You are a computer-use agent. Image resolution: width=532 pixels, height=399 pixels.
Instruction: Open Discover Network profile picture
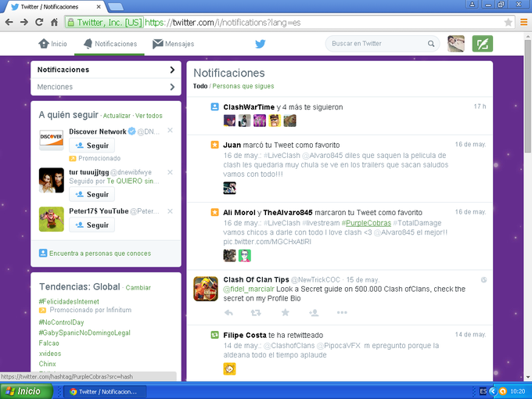coord(51,140)
